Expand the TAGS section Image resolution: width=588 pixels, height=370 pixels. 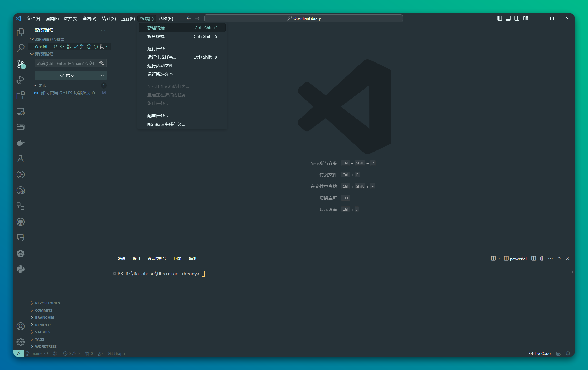40,339
